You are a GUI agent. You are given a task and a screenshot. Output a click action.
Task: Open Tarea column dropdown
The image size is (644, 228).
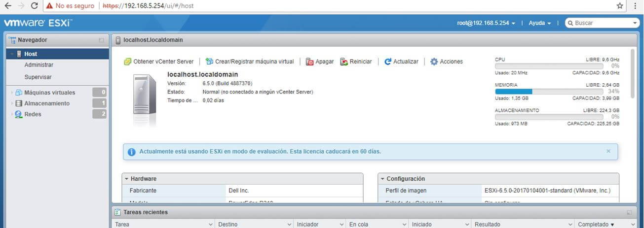click(x=211, y=225)
